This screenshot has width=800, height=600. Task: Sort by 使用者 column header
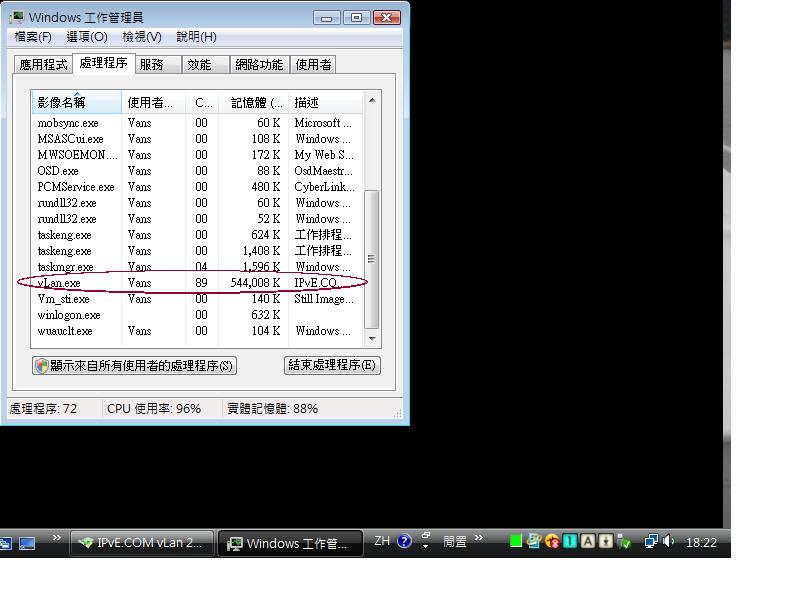[154, 103]
